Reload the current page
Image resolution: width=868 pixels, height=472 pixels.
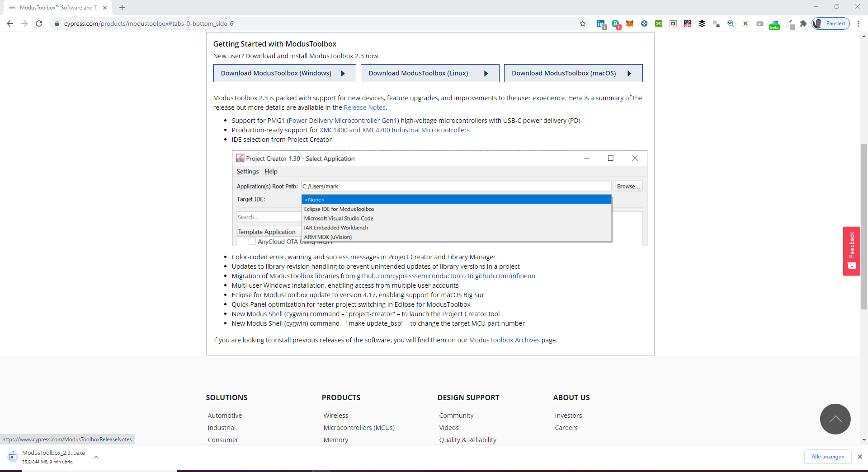click(39, 23)
